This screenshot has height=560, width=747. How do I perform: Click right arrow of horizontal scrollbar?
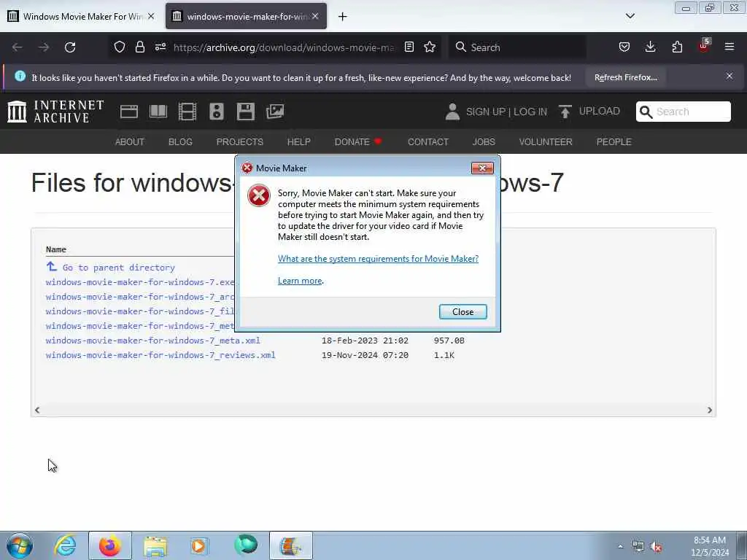coord(709,410)
